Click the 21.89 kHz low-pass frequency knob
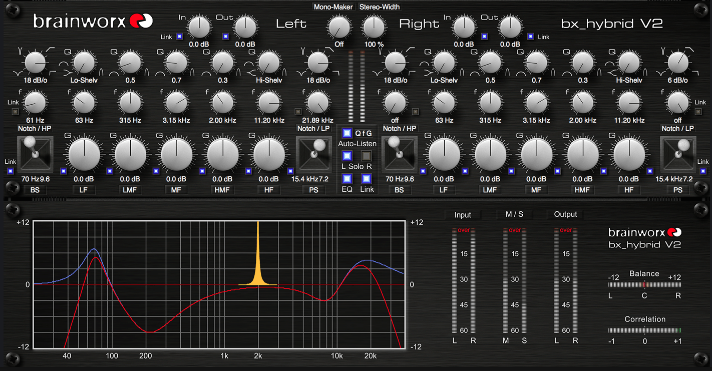 point(317,103)
